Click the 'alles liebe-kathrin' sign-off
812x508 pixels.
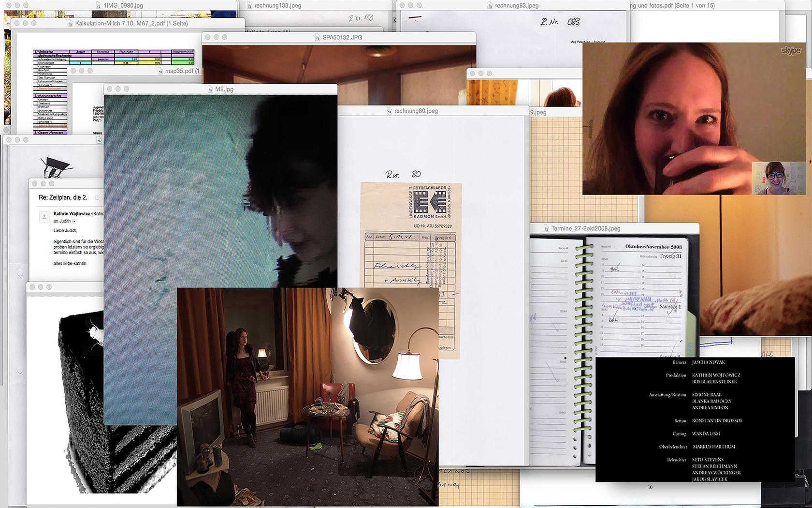(70, 263)
